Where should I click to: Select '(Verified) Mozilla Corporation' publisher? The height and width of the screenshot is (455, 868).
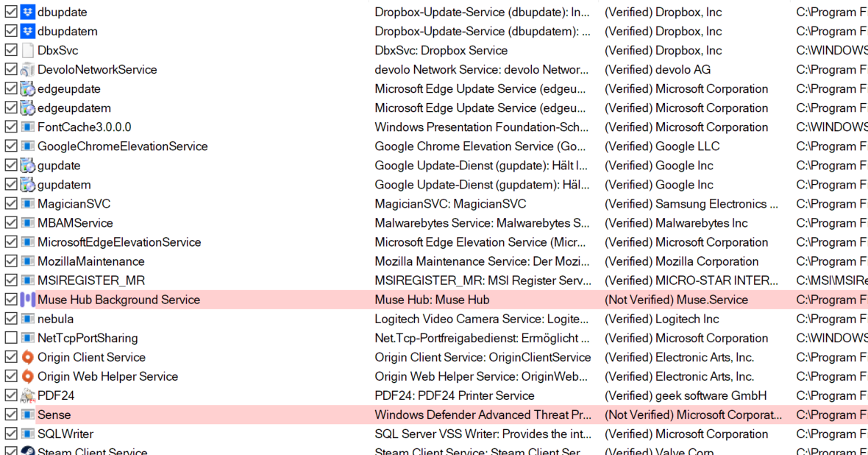coord(681,261)
